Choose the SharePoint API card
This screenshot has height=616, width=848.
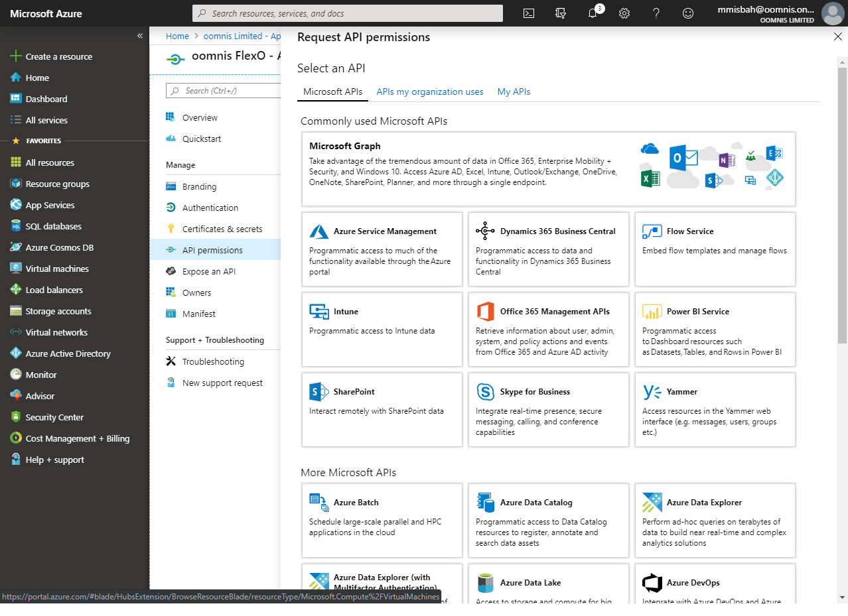[382, 410]
